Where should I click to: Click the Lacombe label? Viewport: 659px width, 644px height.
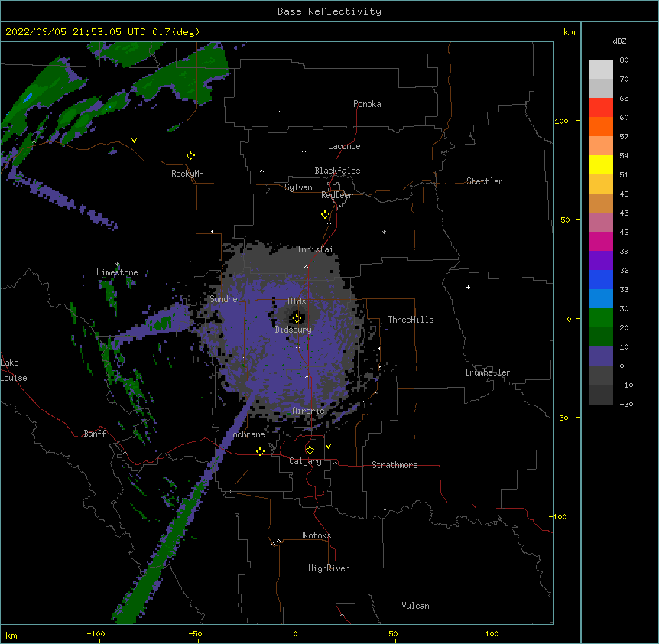pyautogui.click(x=344, y=146)
